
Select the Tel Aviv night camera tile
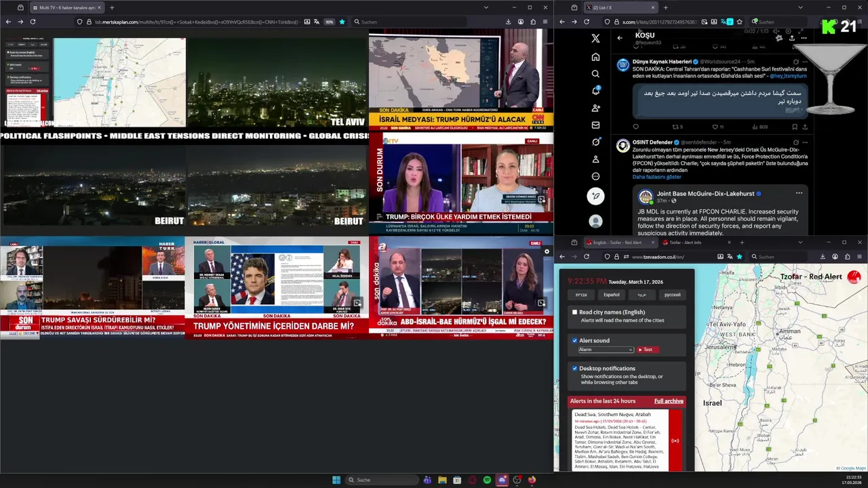pos(277,82)
